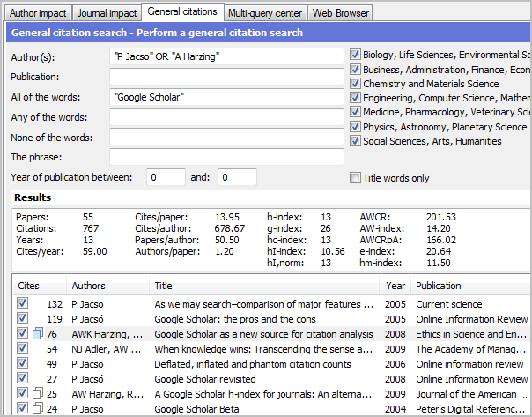Image resolution: width=532 pixels, height=417 pixels.
Task: Click the Any of the words field
Action: click(226, 117)
